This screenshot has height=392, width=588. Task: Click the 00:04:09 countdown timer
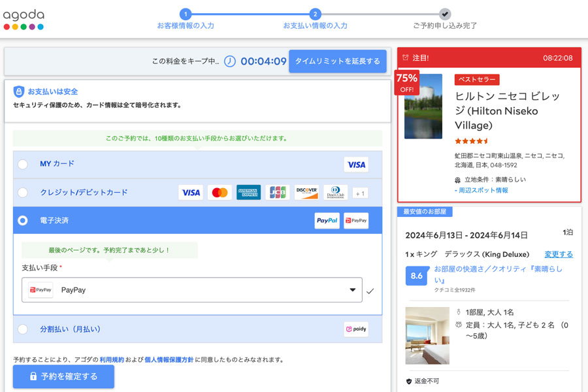click(x=264, y=61)
